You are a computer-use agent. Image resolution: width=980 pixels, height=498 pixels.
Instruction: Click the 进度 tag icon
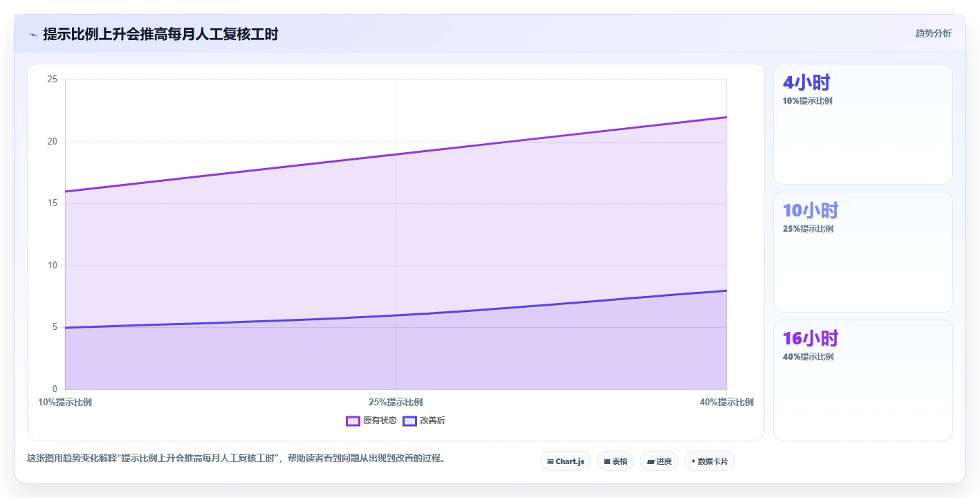coord(651,461)
